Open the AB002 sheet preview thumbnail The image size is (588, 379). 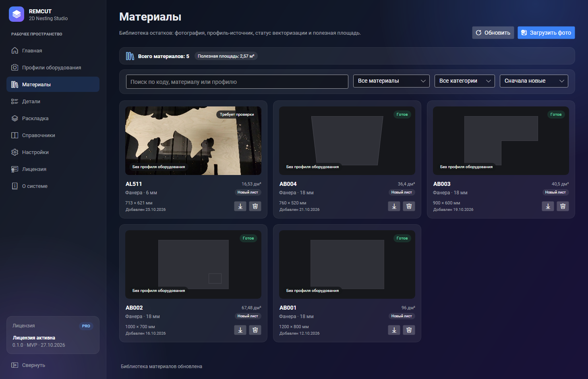coord(193,264)
